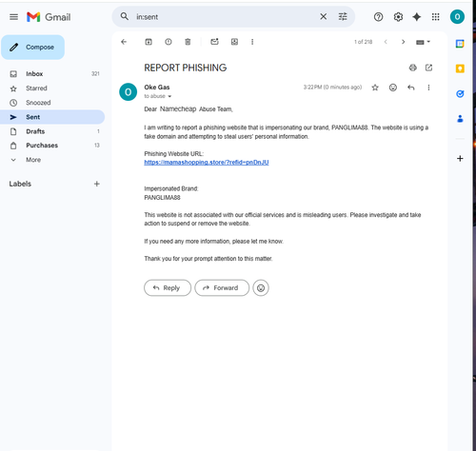Open the Google apps grid
476x451 pixels.
pos(436,17)
